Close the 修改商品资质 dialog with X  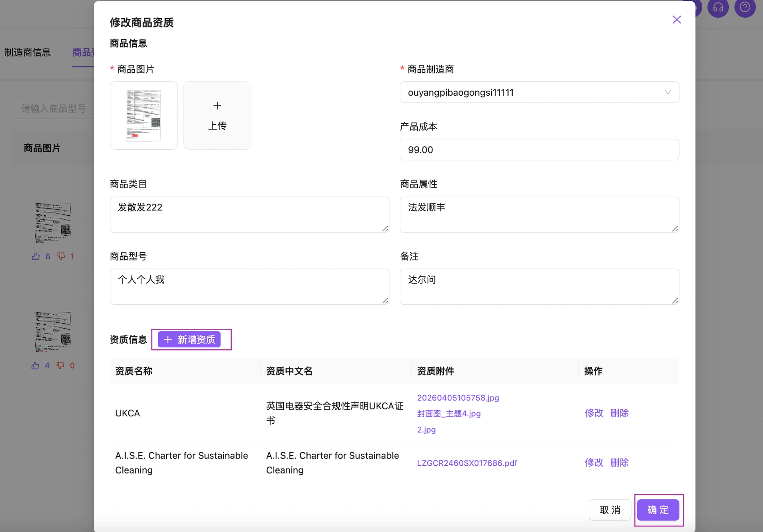676,20
